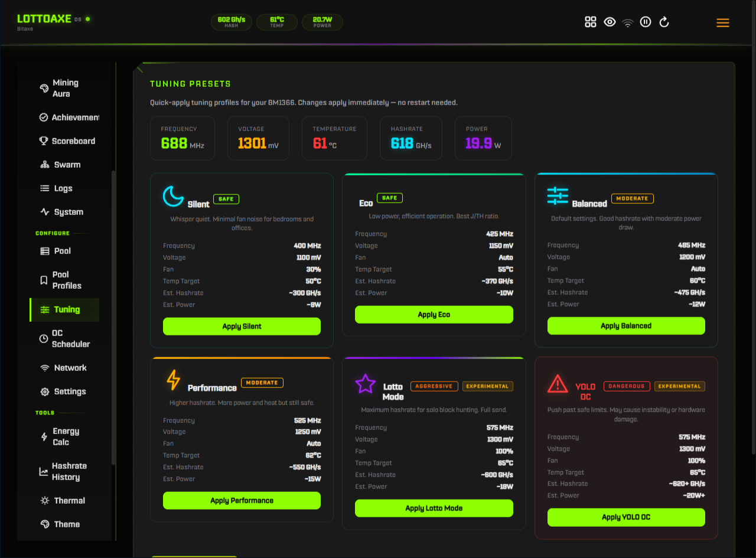
Task: Toggle the eye visibility icon in header
Action: coord(610,22)
